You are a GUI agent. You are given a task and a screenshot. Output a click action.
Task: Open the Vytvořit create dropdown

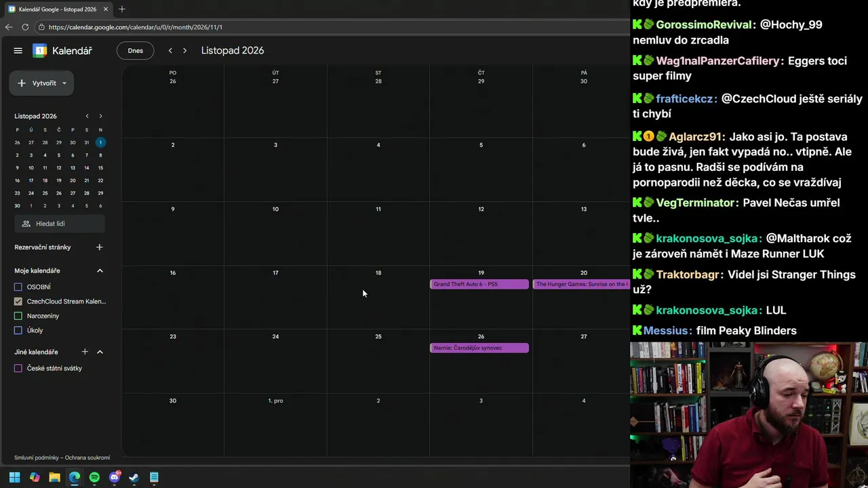[41, 83]
